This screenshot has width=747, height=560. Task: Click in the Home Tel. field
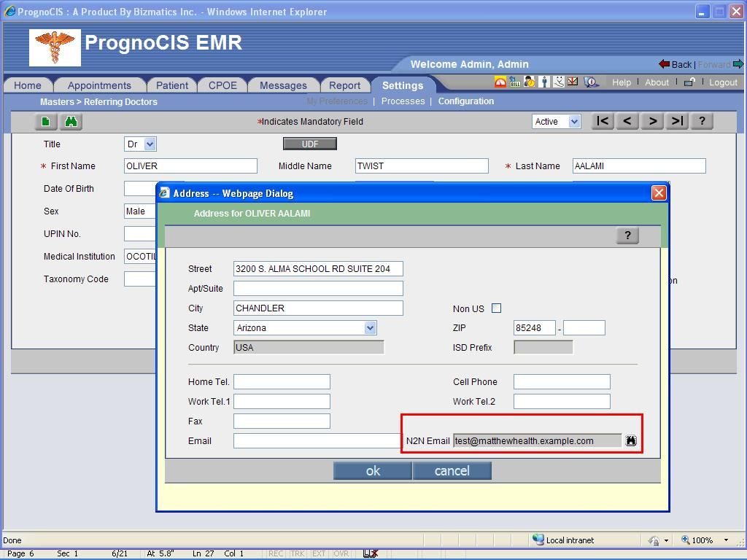click(282, 381)
